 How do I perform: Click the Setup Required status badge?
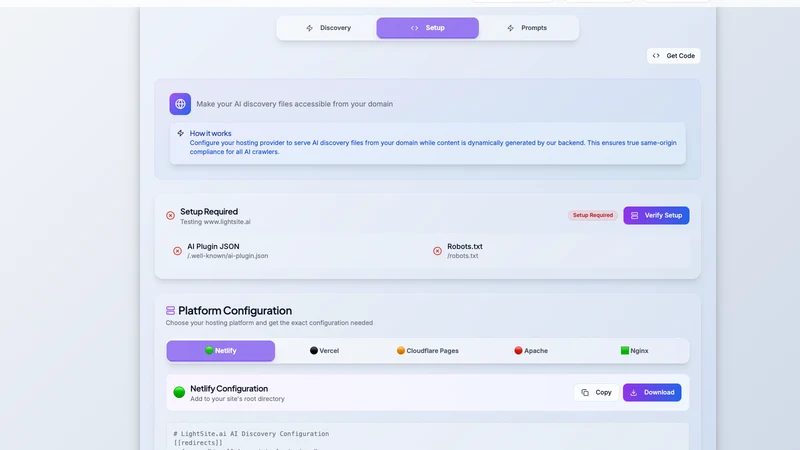[x=593, y=215]
